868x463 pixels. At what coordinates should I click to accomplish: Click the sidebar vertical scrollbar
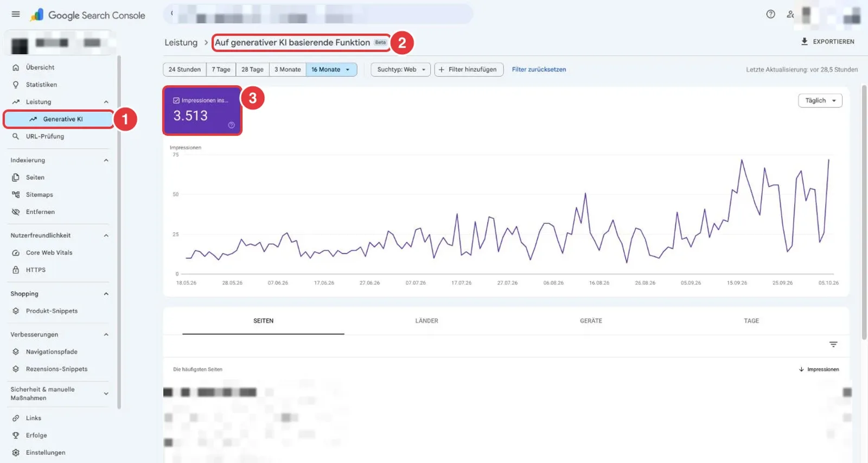coord(119,232)
